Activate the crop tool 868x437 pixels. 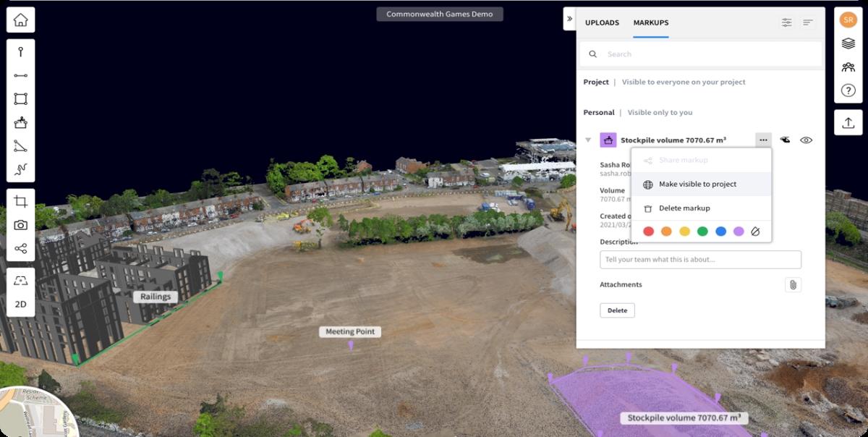(20, 202)
